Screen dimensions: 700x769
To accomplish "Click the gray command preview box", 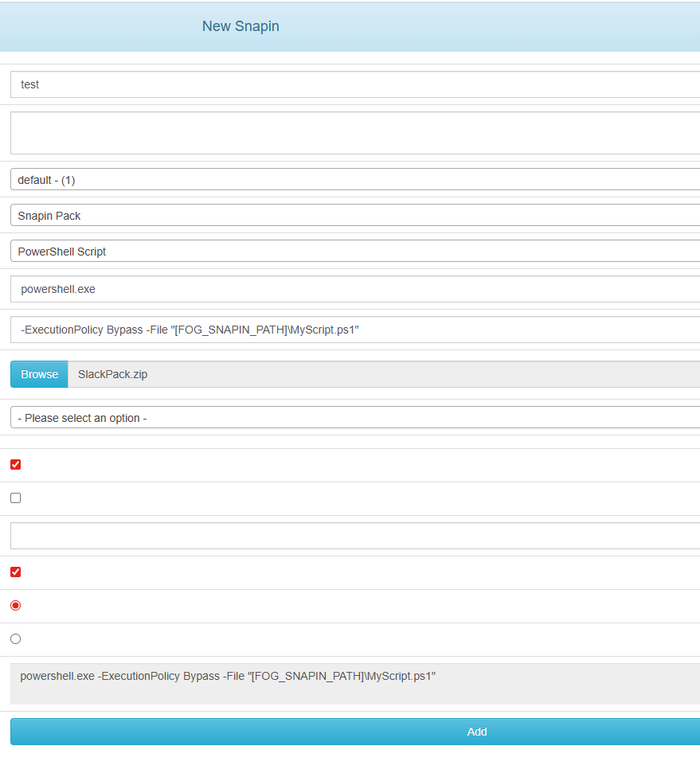I will point(354,684).
